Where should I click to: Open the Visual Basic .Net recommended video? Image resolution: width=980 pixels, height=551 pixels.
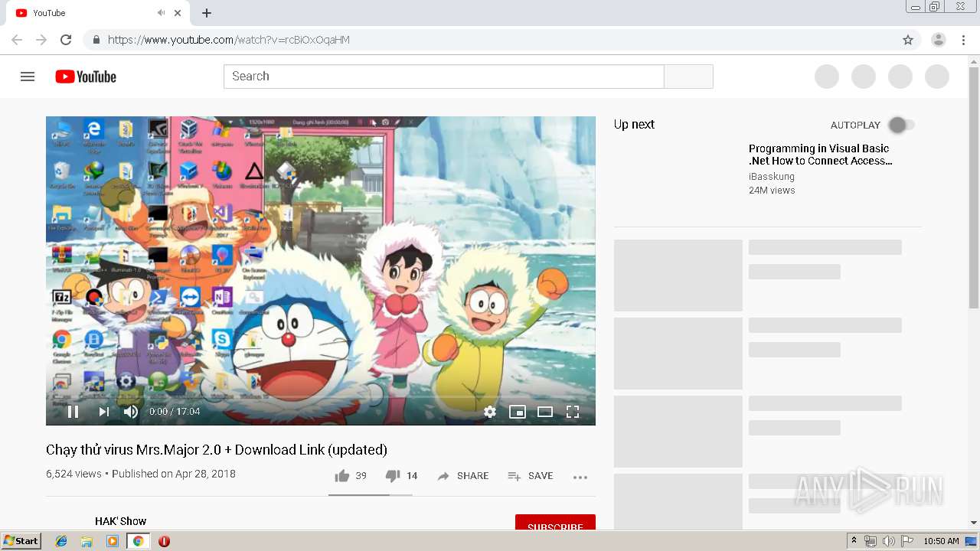pos(821,155)
